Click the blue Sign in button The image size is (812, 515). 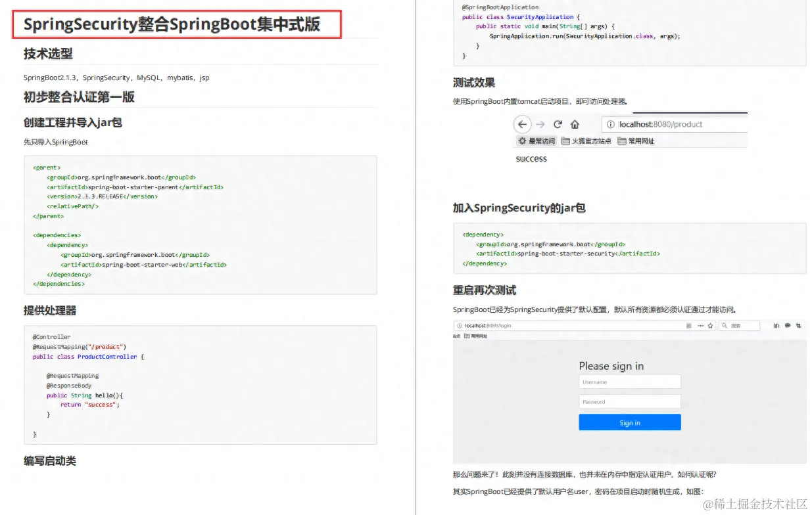click(x=630, y=422)
